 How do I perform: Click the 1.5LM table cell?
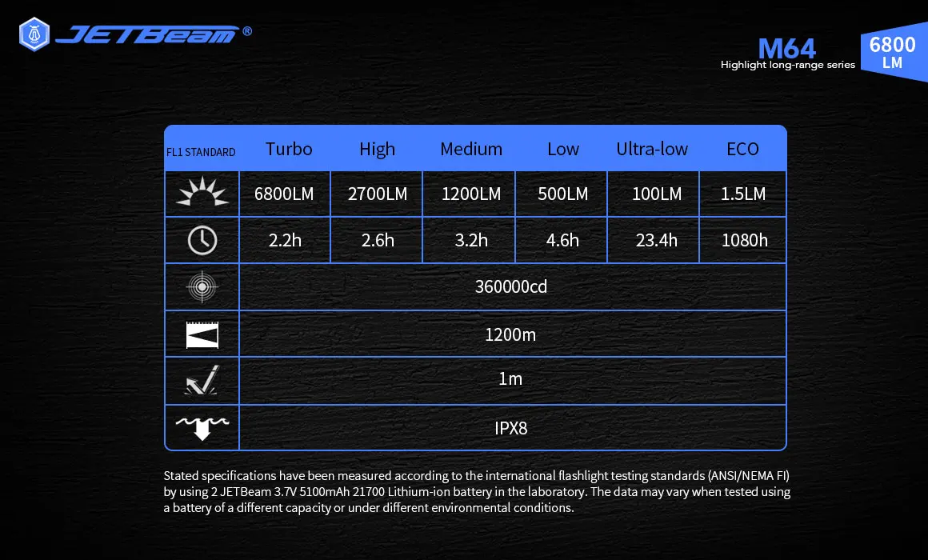tap(743, 194)
